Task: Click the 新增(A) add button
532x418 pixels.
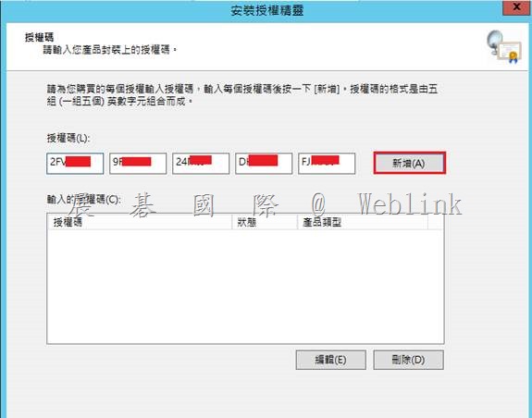Action: point(409,163)
